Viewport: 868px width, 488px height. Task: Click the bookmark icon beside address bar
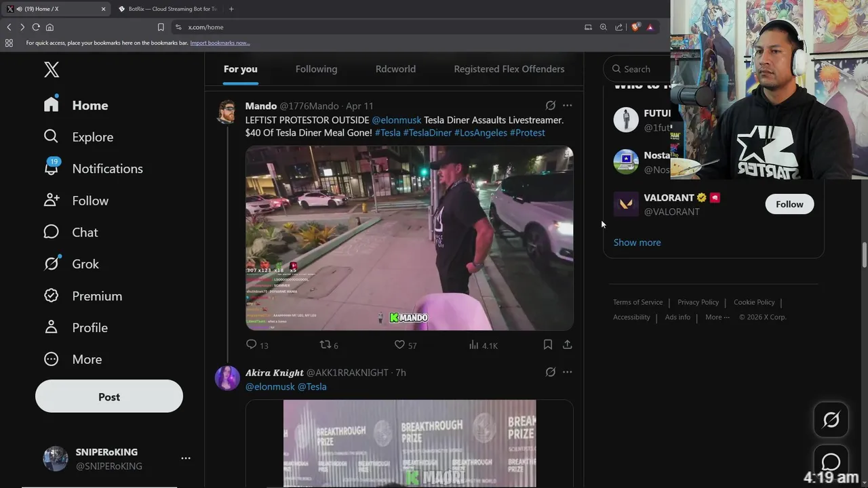pyautogui.click(x=161, y=27)
